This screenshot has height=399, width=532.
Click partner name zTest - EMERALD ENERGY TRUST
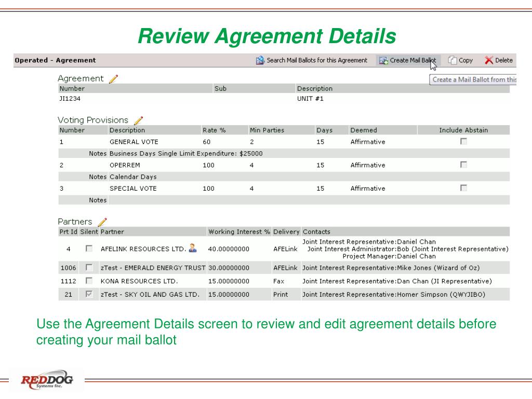click(153, 268)
